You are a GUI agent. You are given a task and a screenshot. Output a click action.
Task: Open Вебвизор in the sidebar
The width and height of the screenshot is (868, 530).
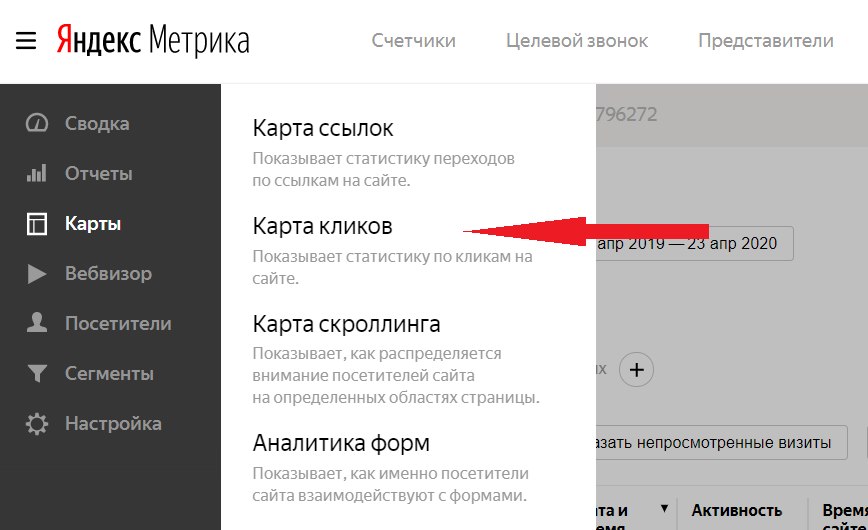tap(108, 274)
